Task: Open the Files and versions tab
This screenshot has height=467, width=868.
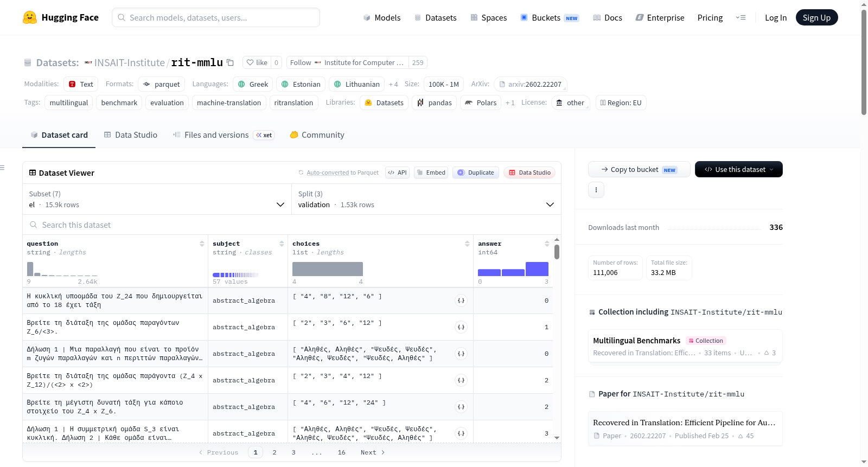Action: click(x=224, y=135)
